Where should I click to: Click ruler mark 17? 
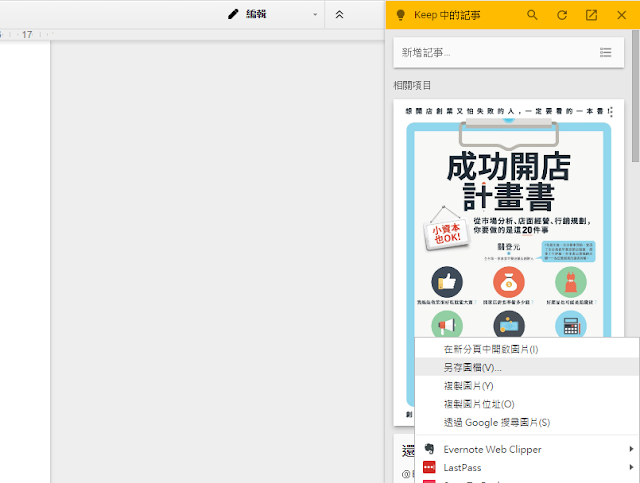pos(27,35)
